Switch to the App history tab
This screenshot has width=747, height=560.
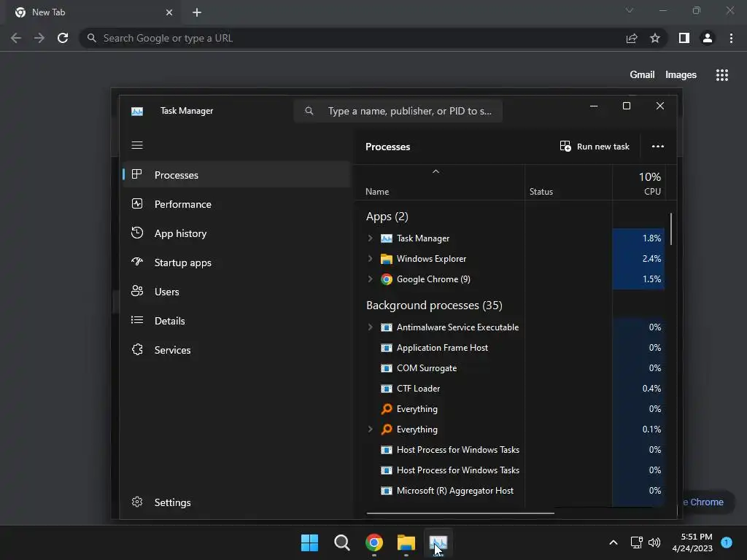click(237, 233)
